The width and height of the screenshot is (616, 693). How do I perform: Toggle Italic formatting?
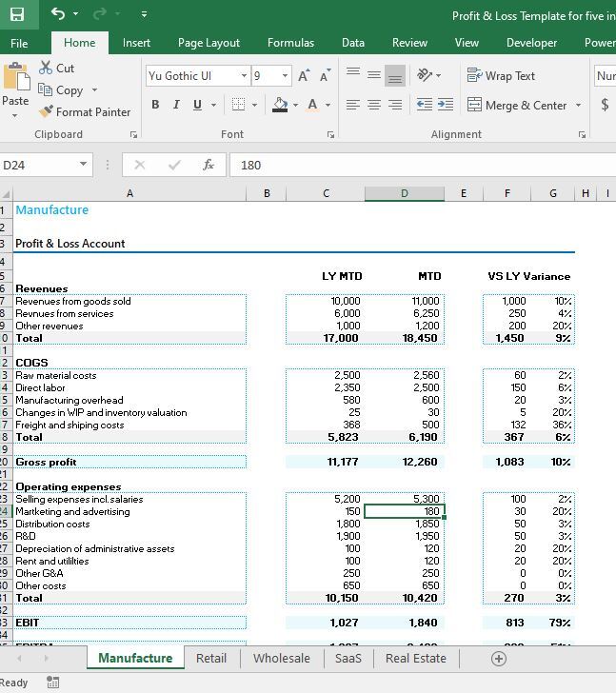(x=176, y=105)
